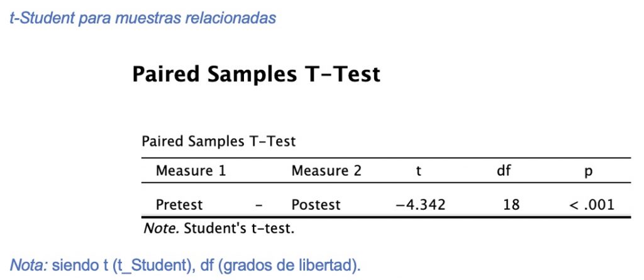This screenshot has height=280, width=644.
Task: Click the t value −4.342
Action: pos(420,205)
